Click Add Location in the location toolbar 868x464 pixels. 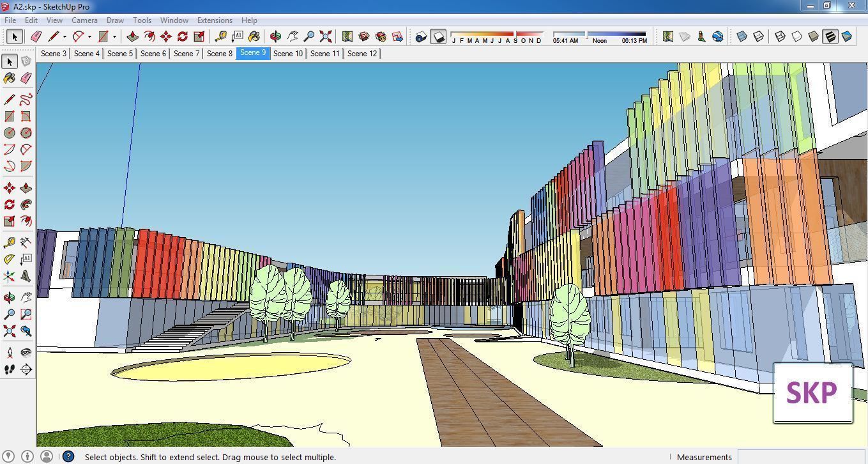pos(668,36)
